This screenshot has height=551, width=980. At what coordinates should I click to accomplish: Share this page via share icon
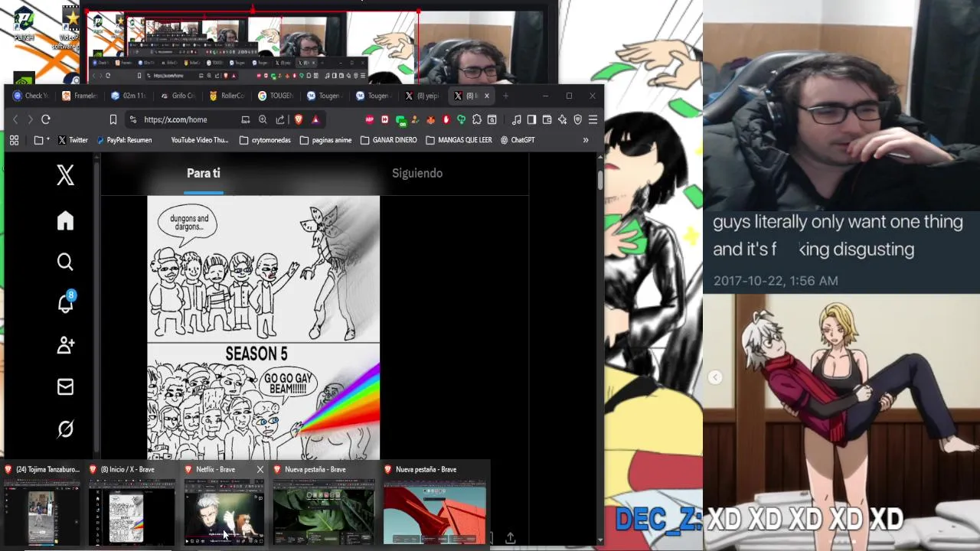pyautogui.click(x=280, y=119)
